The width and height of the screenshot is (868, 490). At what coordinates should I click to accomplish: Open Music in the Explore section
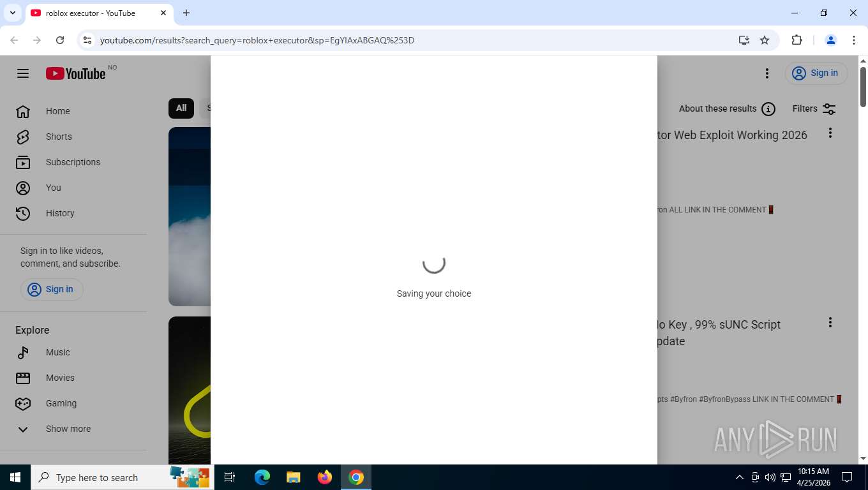pyautogui.click(x=73, y=352)
